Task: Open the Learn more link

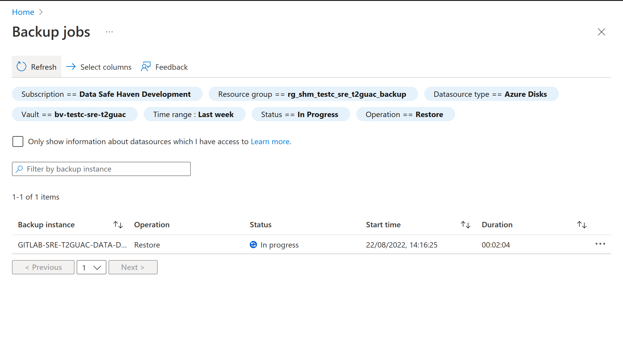Action: 270,141
